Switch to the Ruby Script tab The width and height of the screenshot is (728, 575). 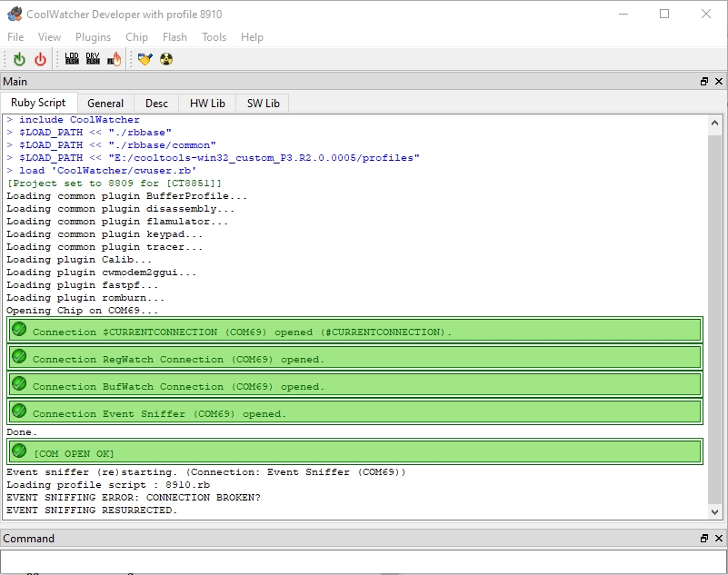pos(38,103)
